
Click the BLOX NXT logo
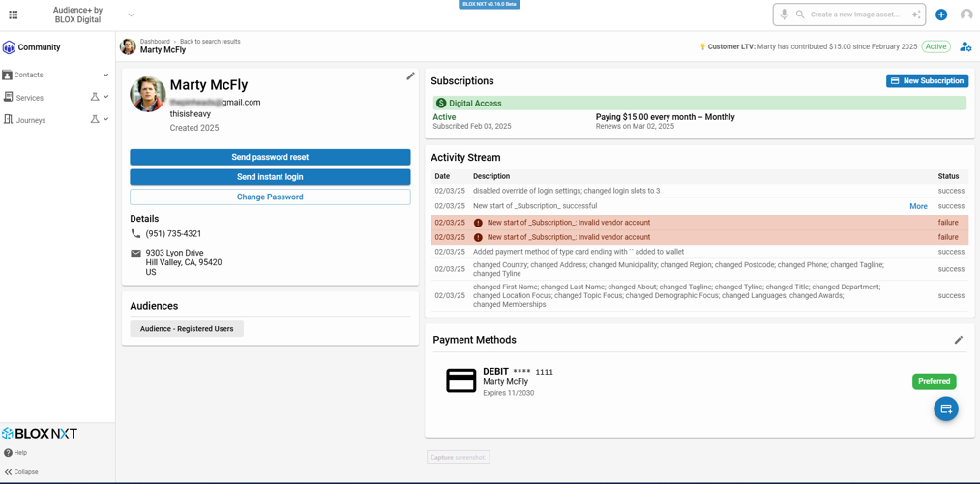point(40,433)
